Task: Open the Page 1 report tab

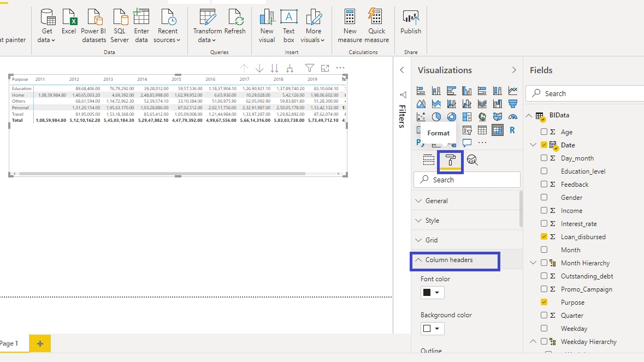Action: pos(9,343)
